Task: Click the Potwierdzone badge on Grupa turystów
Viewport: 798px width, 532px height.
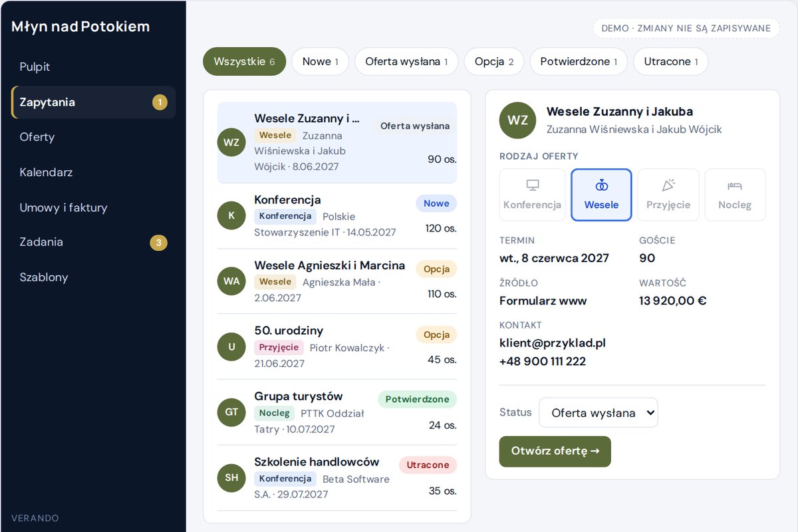Action: click(x=418, y=400)
